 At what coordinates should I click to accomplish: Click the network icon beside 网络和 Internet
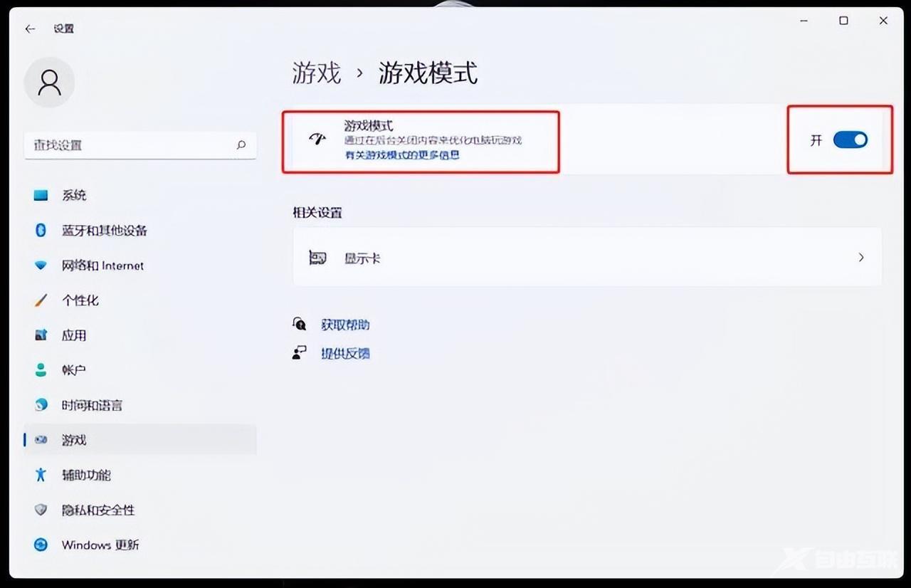41,266
